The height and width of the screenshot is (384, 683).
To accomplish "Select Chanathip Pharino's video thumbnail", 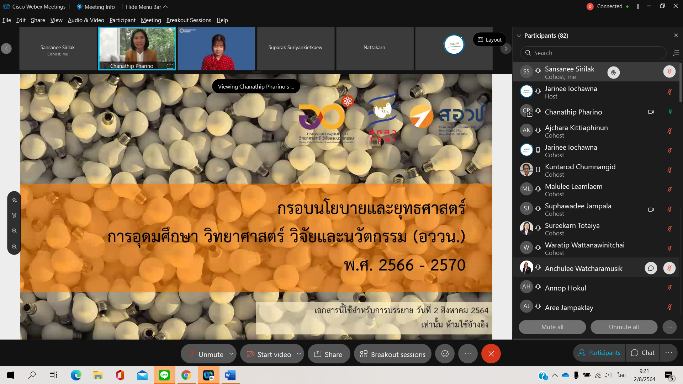I will click(137, 48).
